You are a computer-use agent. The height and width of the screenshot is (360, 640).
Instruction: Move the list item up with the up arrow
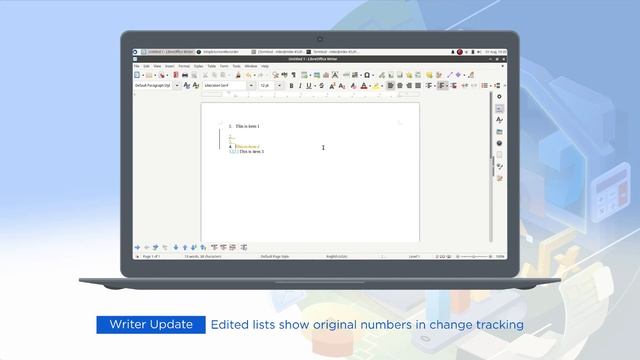pyautogui.click(x=185, y=247)
